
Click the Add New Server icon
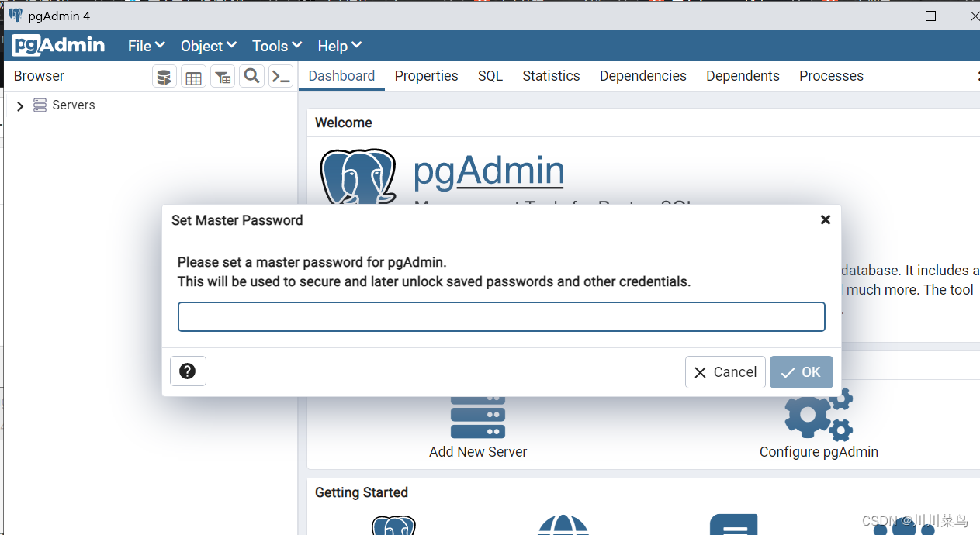pos(478,417)
